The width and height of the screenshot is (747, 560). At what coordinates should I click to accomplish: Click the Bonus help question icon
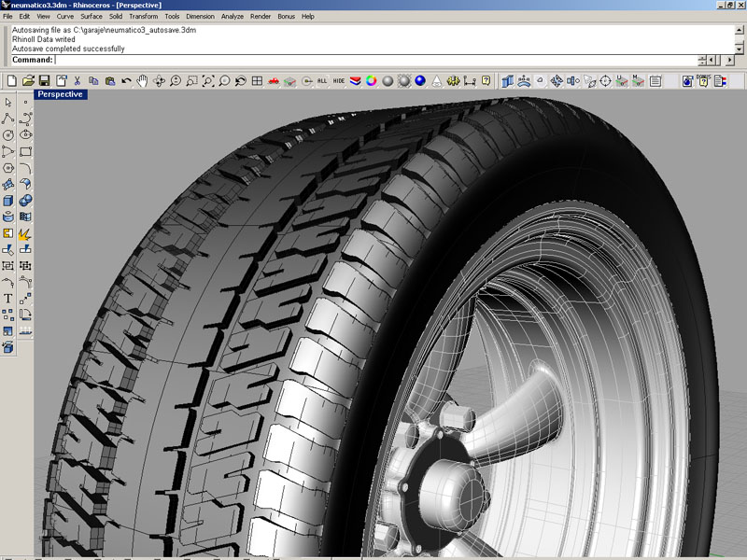pos(704,81)
